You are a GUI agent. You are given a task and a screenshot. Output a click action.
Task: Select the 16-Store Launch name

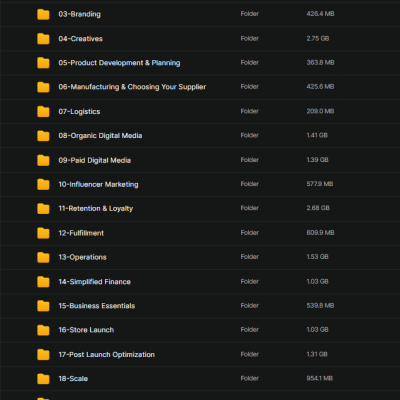[x=86, y=330]
